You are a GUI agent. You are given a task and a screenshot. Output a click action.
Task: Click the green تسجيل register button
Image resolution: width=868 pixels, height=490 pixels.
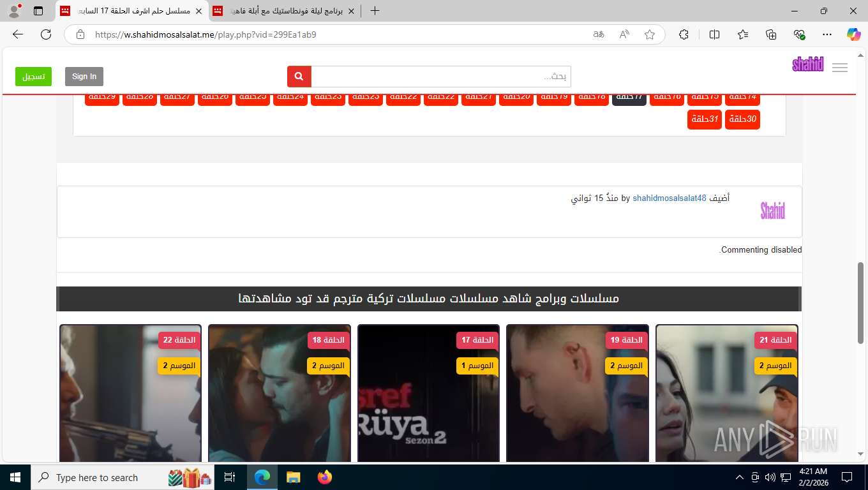(34, 77)
